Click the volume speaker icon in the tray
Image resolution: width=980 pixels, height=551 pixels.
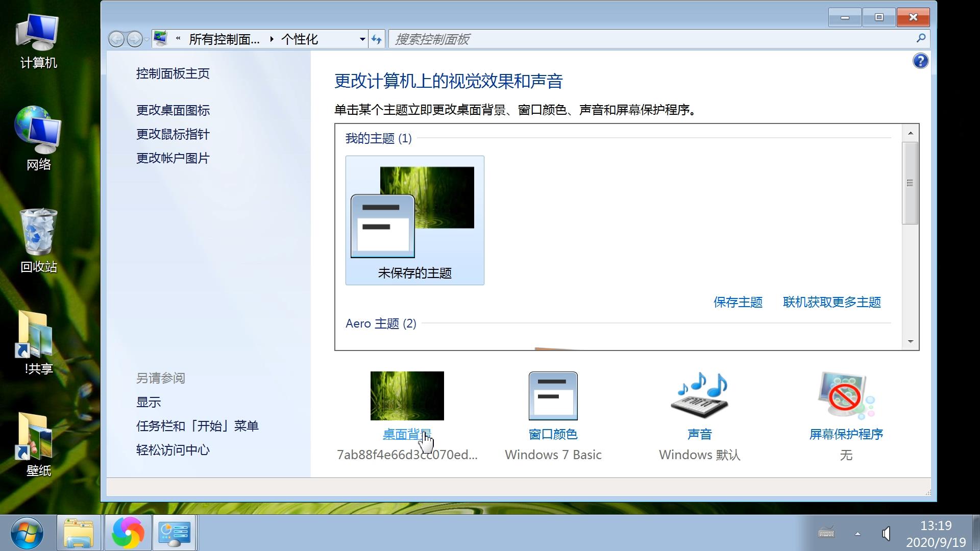(886, 532)
